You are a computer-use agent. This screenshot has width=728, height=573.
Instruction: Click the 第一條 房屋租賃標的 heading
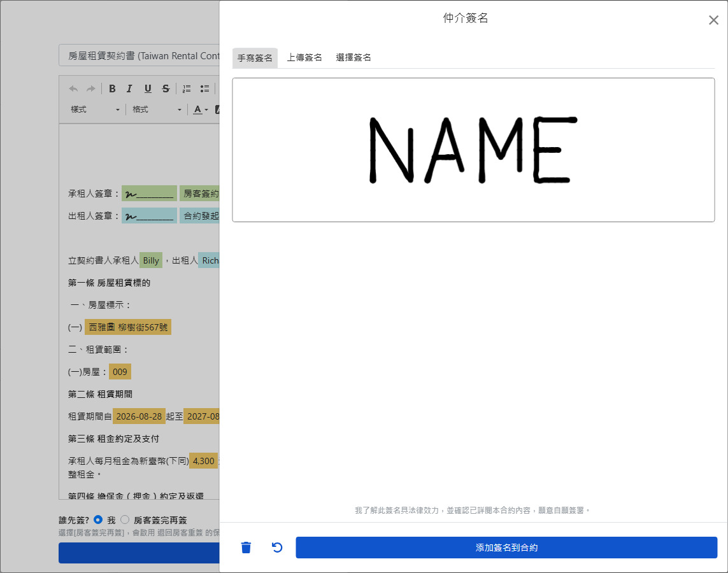(x=109, y=283)
